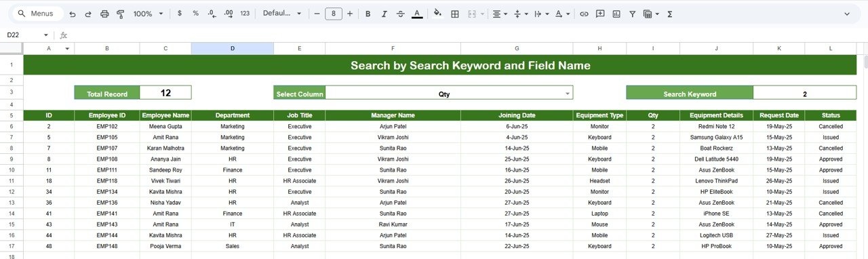Click the Insert comment icon
Viewport: 868px width, 259px height.
[600, 14]
